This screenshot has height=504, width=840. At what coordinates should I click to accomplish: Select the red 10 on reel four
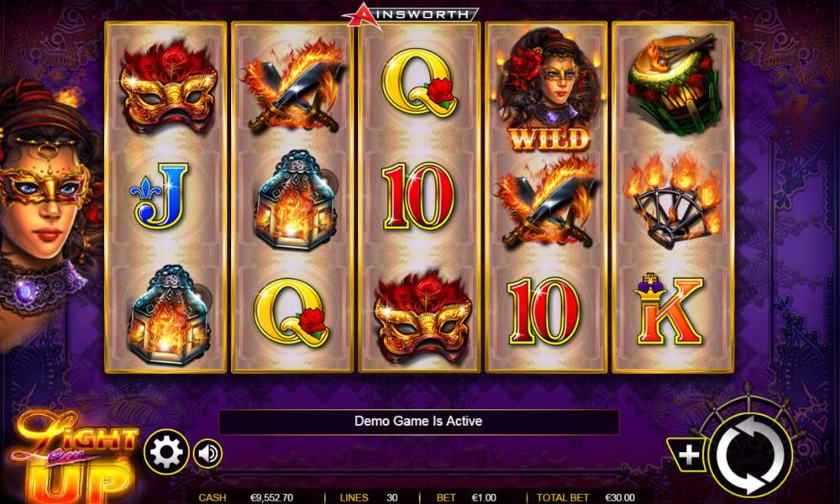[x=543, y=311]
